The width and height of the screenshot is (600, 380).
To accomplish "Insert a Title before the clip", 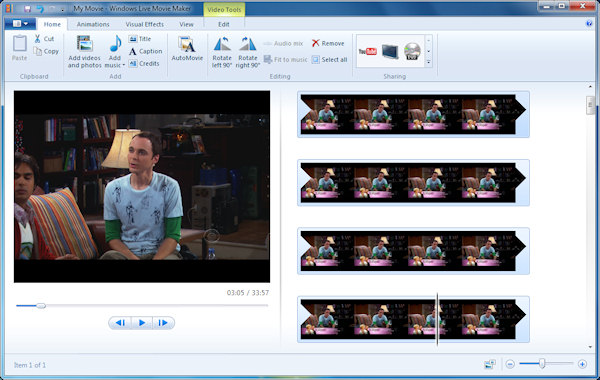I will click(x=140, y=39).
